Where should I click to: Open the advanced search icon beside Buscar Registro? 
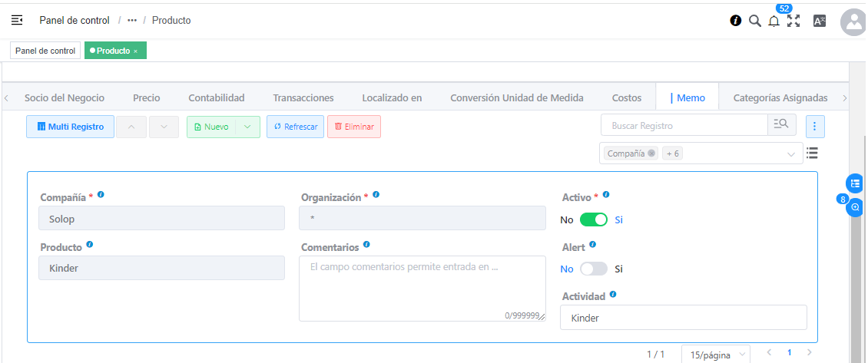pos(781,125)
